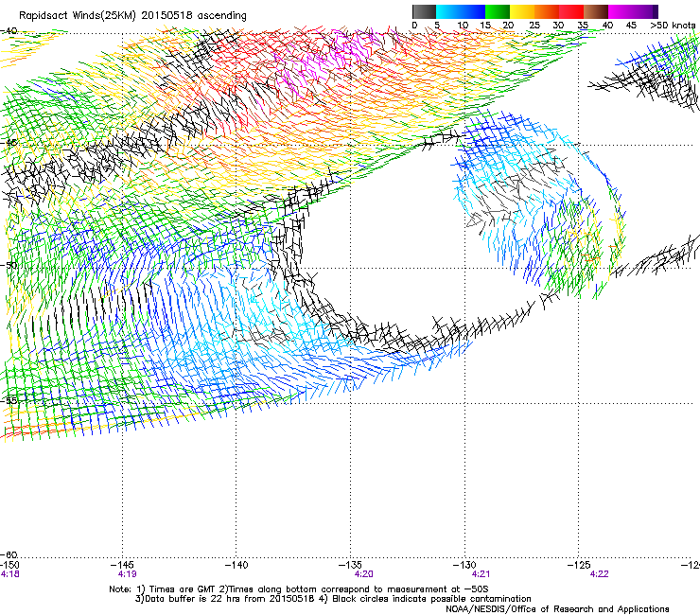Click the '-55' latitude label
This screenshot has width=700, height=615.
click(x=9, y=400)
